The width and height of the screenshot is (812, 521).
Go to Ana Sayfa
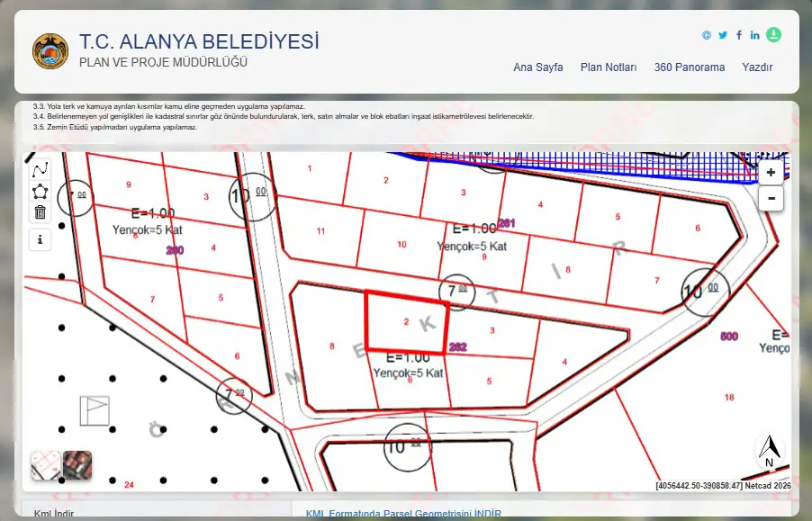(538, 67)
